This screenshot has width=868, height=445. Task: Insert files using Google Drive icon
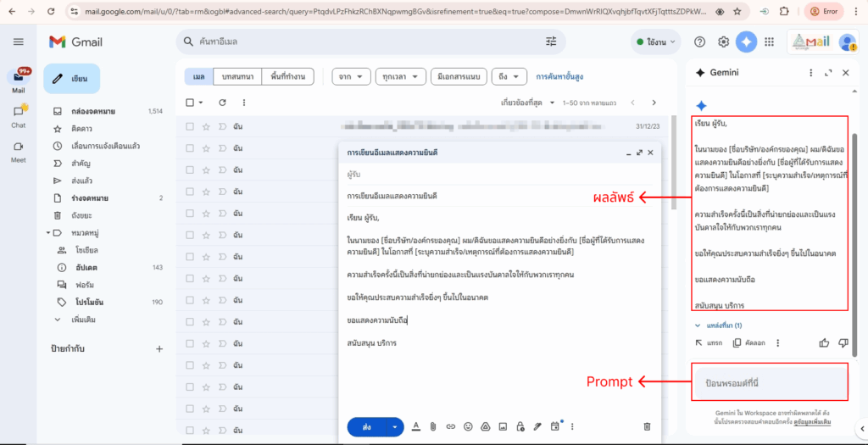[x=486, y=426]
